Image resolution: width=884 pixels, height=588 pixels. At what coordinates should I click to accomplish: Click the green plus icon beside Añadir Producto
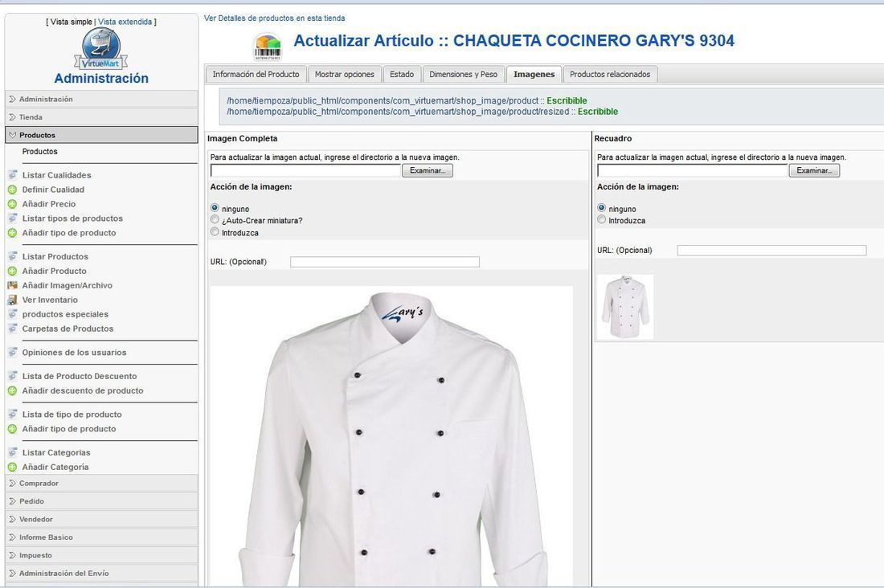coord(12,272)
